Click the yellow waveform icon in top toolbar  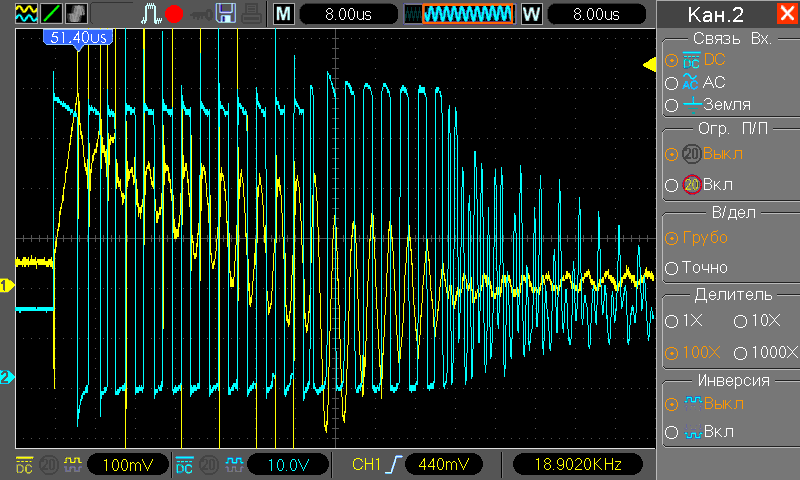pos(24,14)
